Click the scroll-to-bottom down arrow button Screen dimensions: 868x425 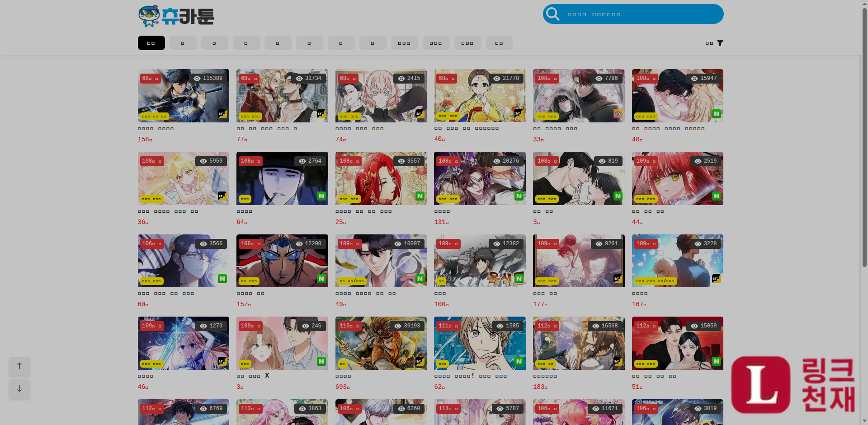pos(19,388)
